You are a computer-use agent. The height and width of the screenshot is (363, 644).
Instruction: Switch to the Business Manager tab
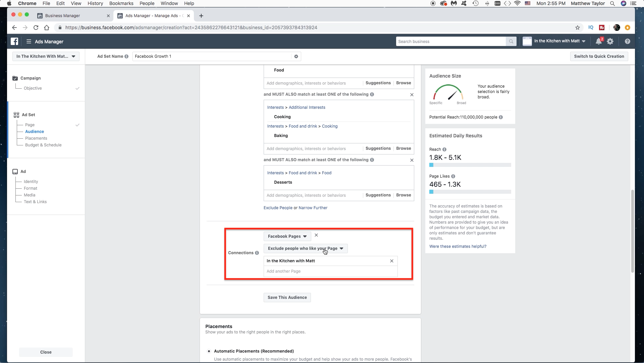point(62,16)
